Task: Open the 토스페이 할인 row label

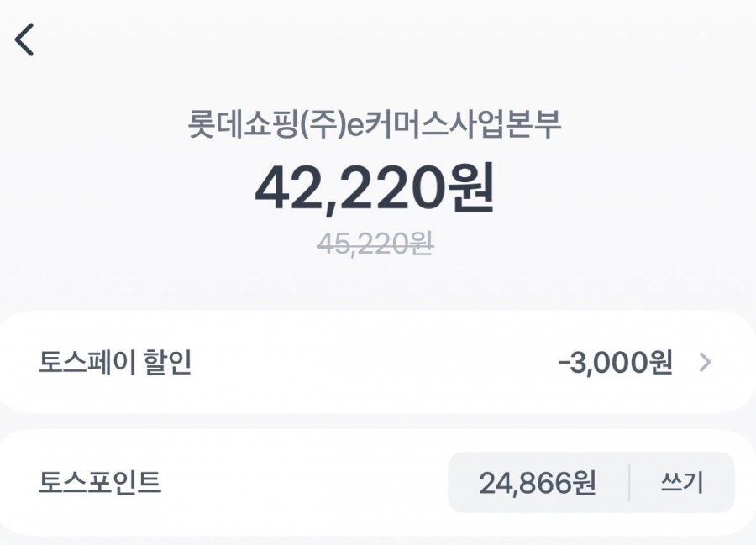Action: [115, 363]
